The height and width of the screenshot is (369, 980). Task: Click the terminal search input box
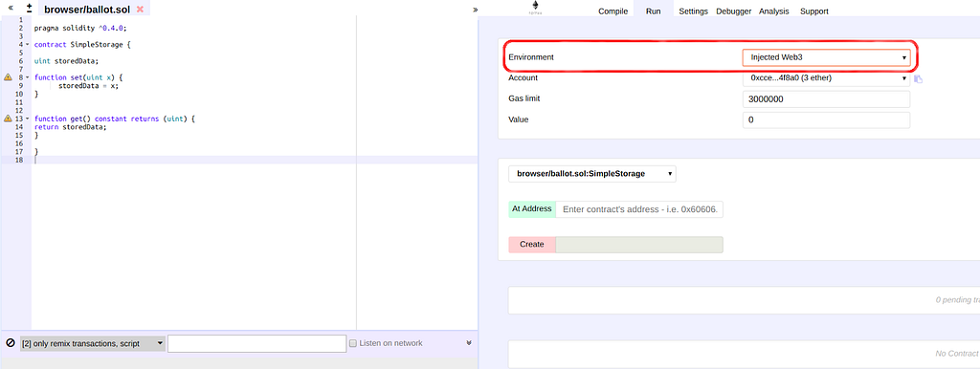256,343
